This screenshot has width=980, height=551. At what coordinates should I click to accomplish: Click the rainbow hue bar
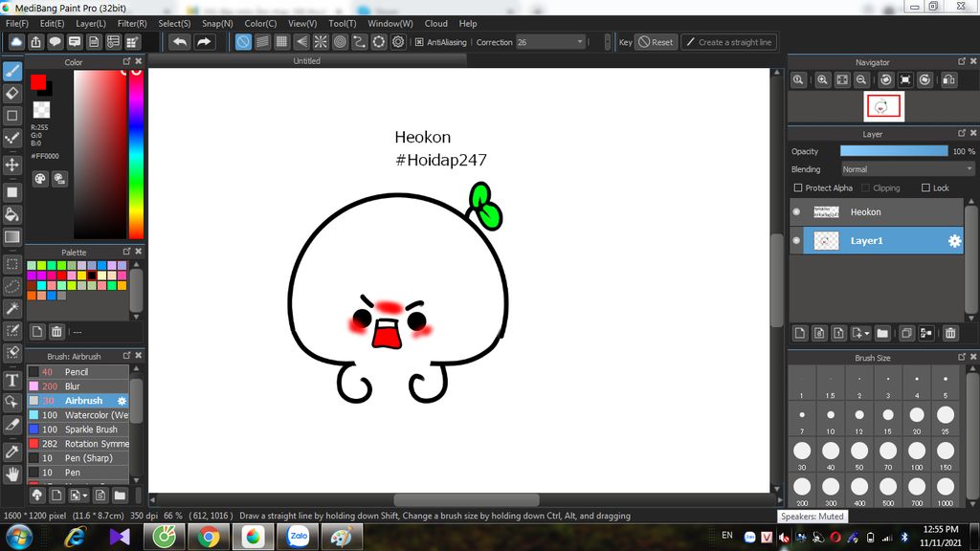tap(136, 154)
